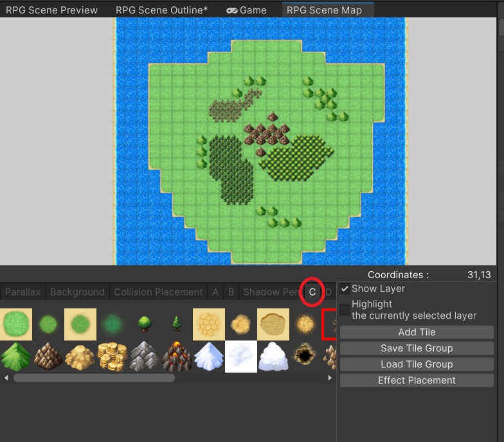Image resolution: width=504 pixels, height=442 pixels.
Task: Select the small conifer tree tile
Action: pyautogui.click(x=177, y=324)
